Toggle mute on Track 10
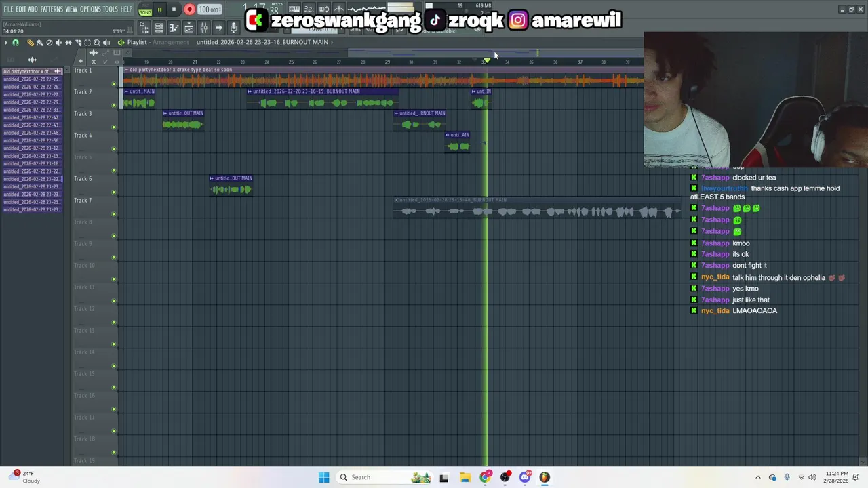 (x=113, y=279)
